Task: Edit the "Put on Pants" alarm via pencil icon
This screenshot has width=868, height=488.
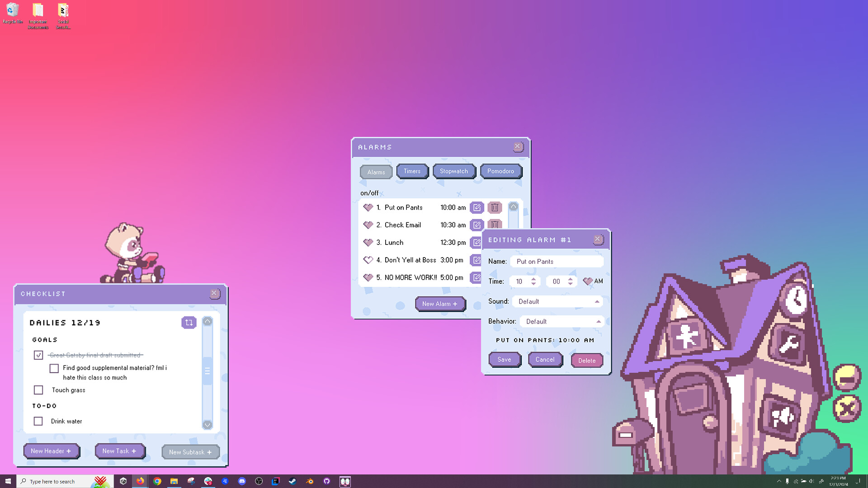Action: coord(476,207)
